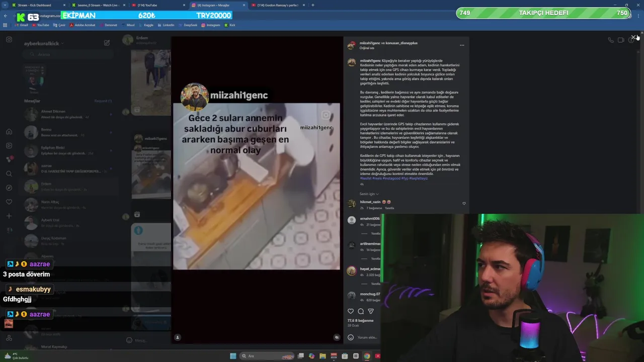Screen dimensions: 644x362
Task: Open browser tab search dropdown arrow
Action: point(6,5)
